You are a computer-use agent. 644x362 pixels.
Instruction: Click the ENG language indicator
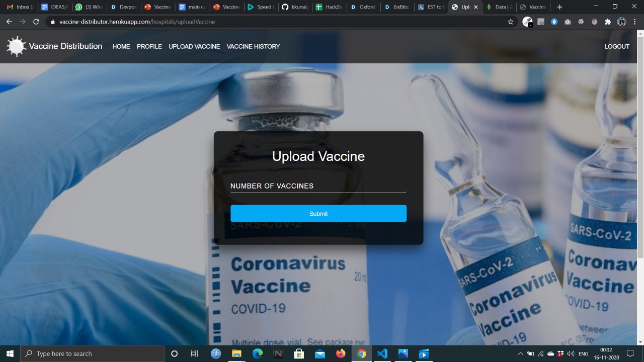(x=584, y=353)
